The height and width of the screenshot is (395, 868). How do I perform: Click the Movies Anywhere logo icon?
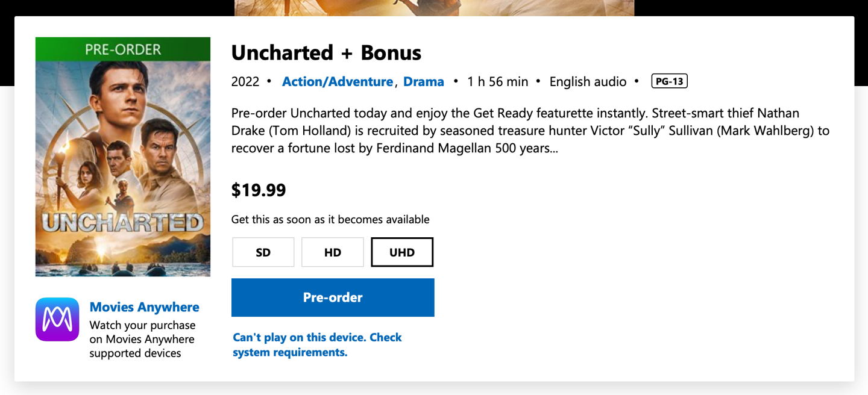(57, 319)
